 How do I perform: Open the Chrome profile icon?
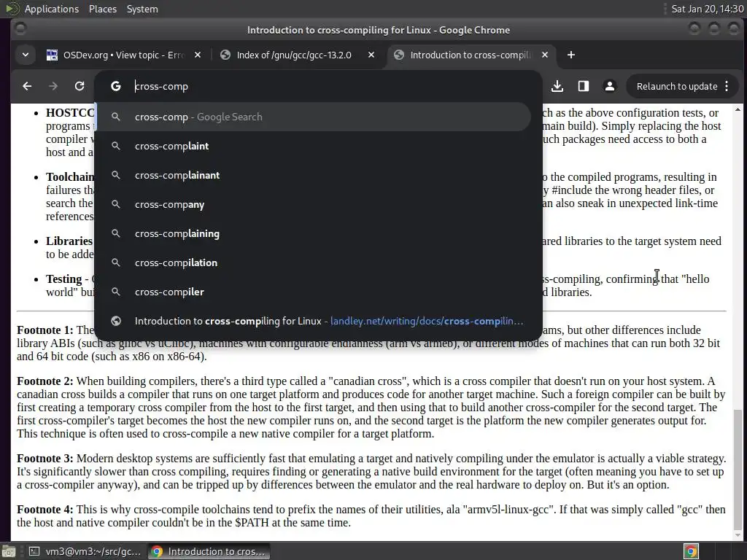click(609, 86)
